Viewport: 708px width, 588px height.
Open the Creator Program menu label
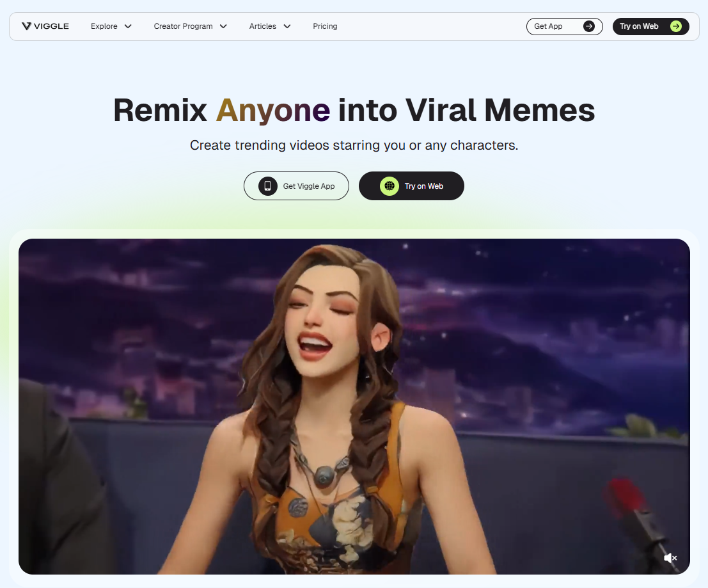point(183,26)
